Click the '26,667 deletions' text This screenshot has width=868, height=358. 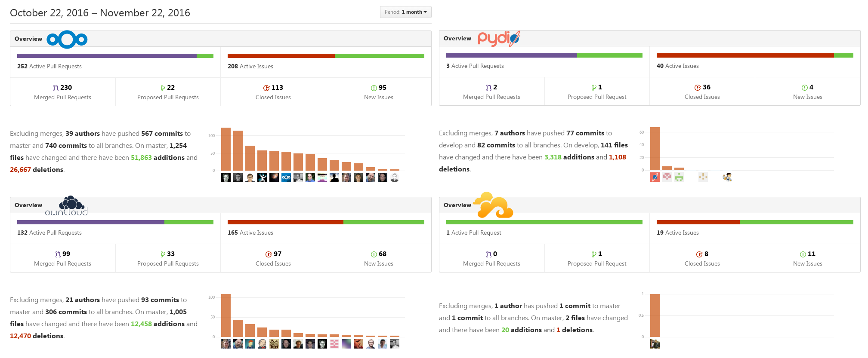point(37,170)
